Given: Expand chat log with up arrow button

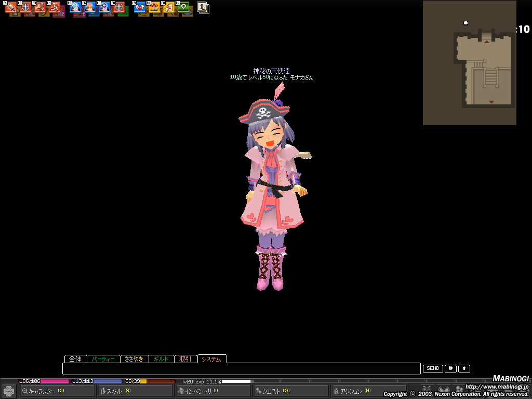Looking at the screenshot, I should coord(464,368).
